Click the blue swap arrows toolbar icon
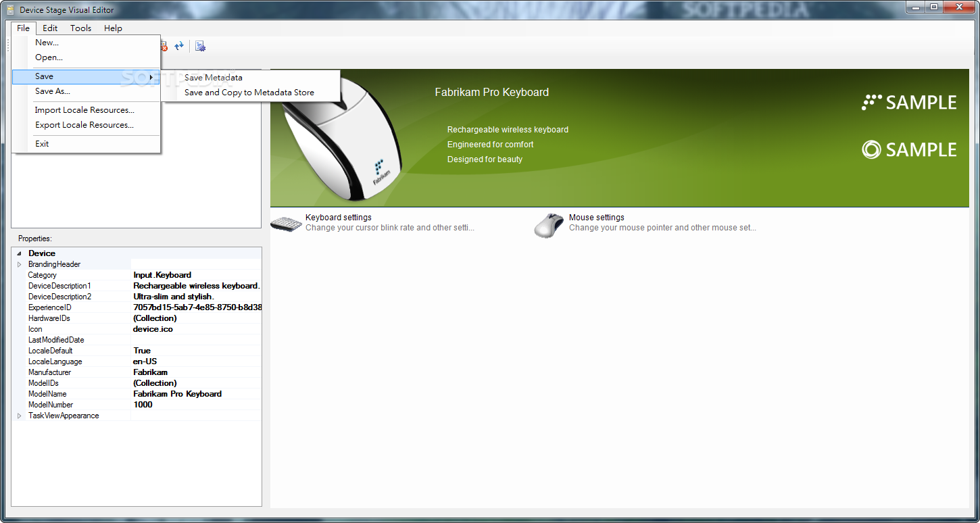The width and height of the screenshot is (980, 523). click(179, 46)
